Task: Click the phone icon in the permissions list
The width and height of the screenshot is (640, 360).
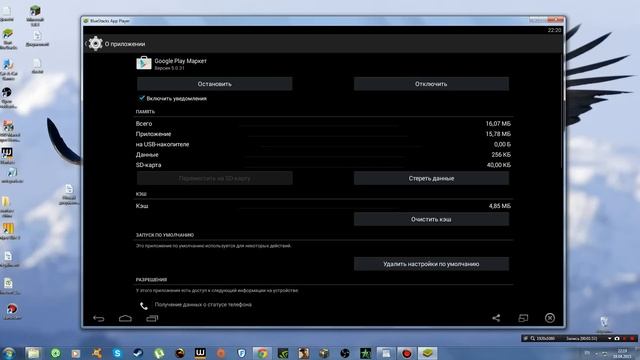Action: tap(144, 305)
